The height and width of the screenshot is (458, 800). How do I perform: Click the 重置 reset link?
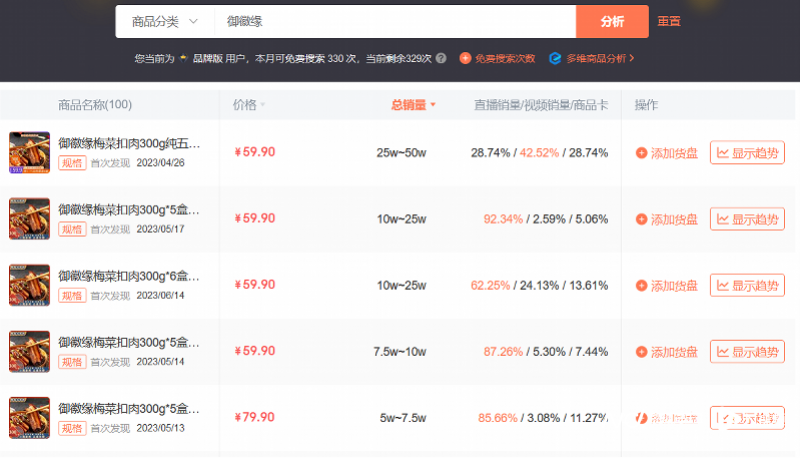point(668,21)
